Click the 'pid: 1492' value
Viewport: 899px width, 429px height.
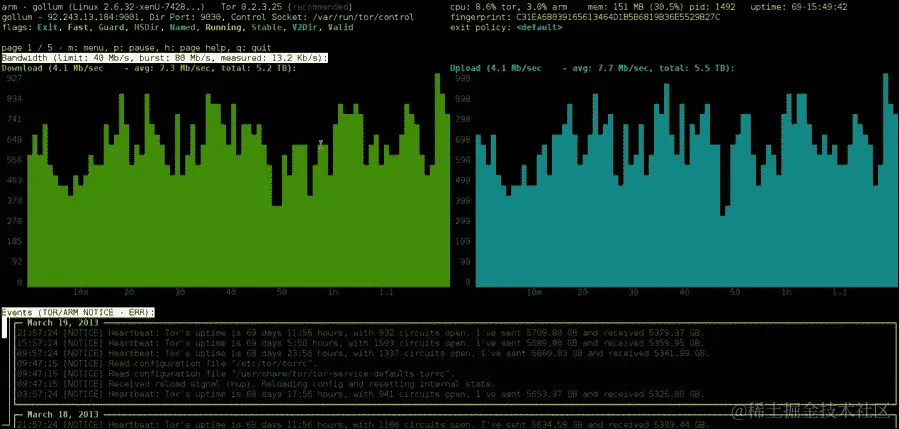(714, 7)
